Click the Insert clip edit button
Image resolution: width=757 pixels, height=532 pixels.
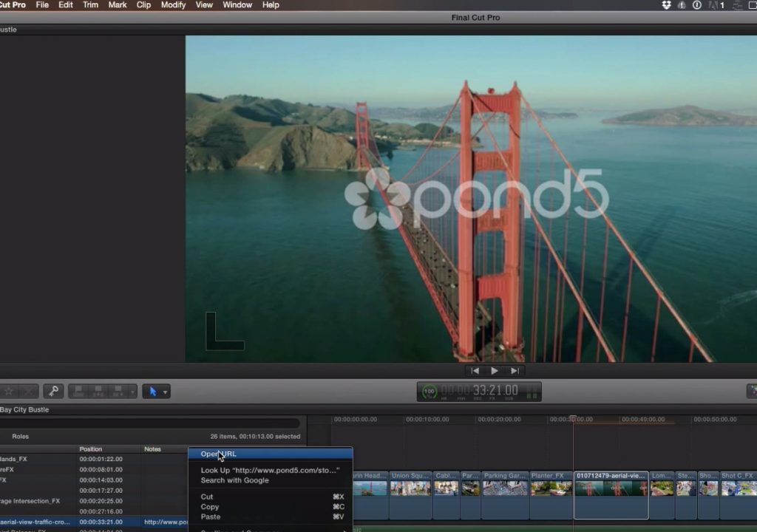tap(98, 391)
